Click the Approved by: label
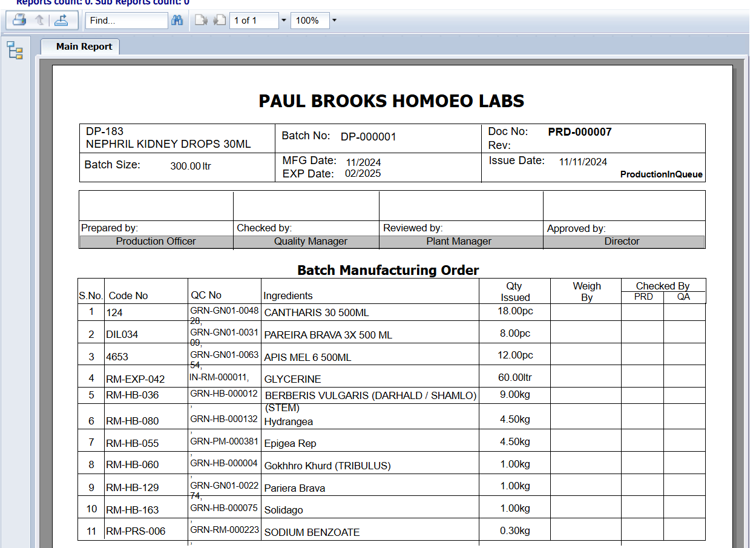Viewport: 756px width, 548px height. click(x=576, y=229)
